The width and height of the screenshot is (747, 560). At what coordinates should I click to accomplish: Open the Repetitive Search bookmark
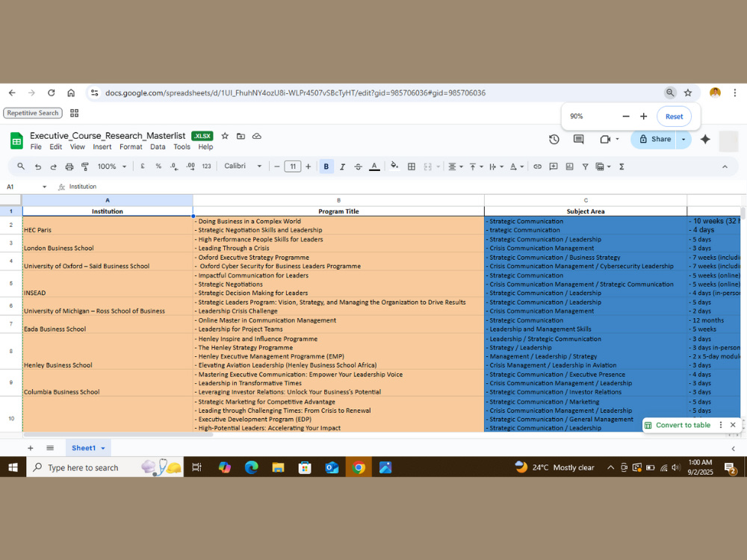point(33,113)
